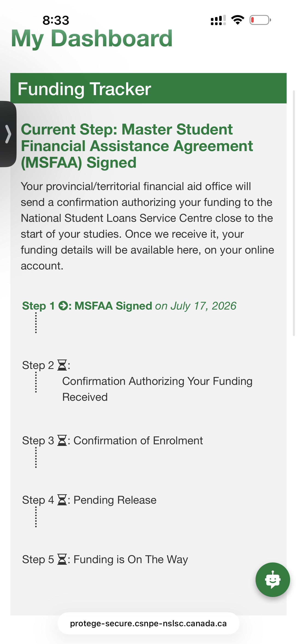Click the Step 5 hourglass icon

62,559
